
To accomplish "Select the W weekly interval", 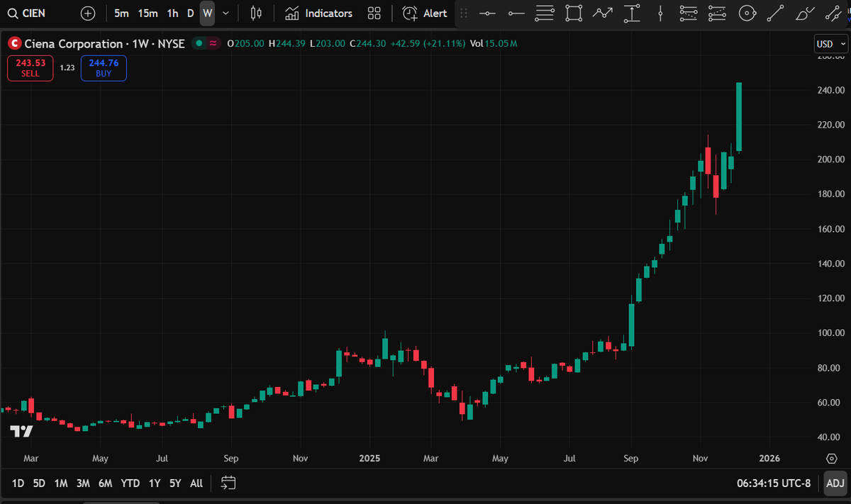I will point(207,13).
